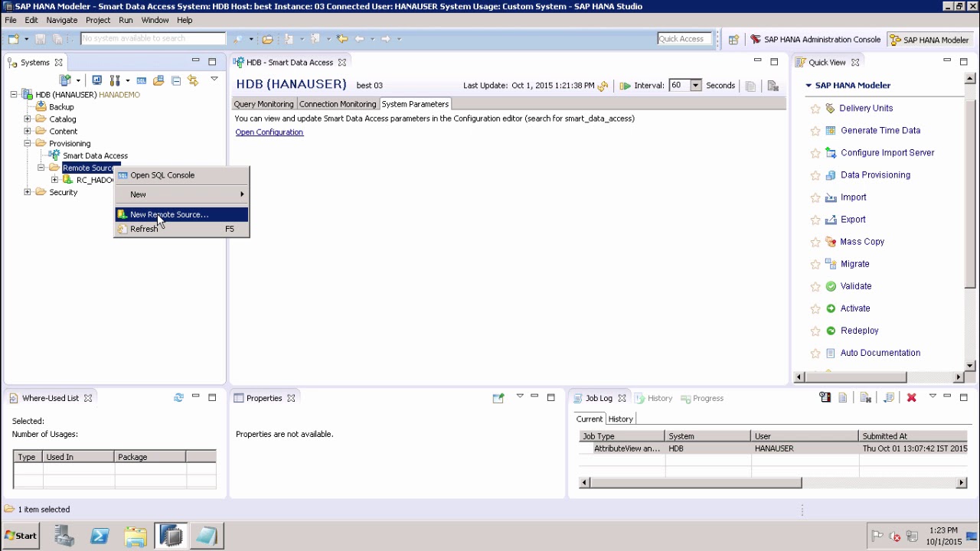
Task: Click Migrate icon in Quick View
Action: 831,264
